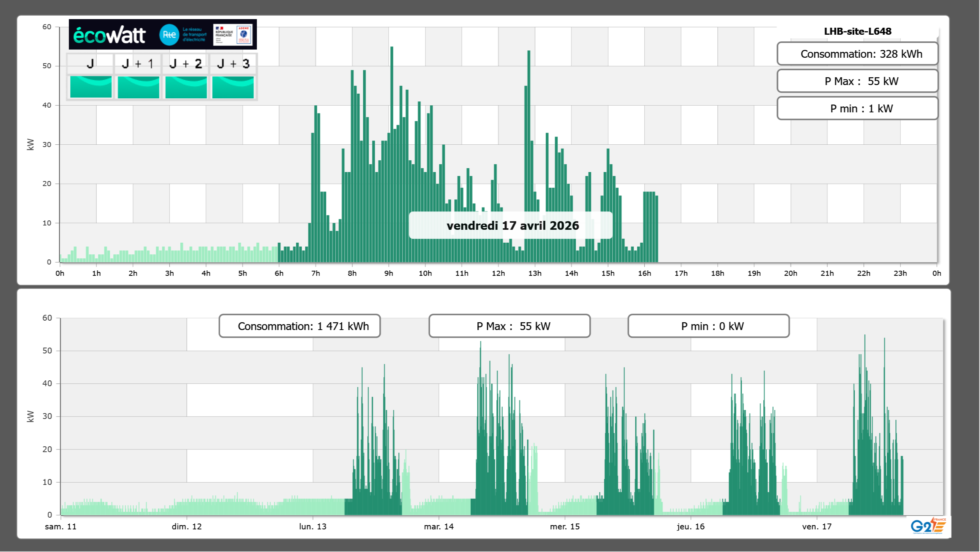Click the ven. 17 day label on the weekly chart
The image size is (980, 552).
click(816, 527)
